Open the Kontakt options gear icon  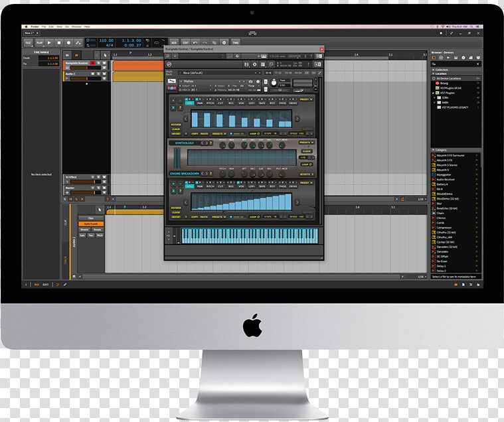(x=254, y=64)
